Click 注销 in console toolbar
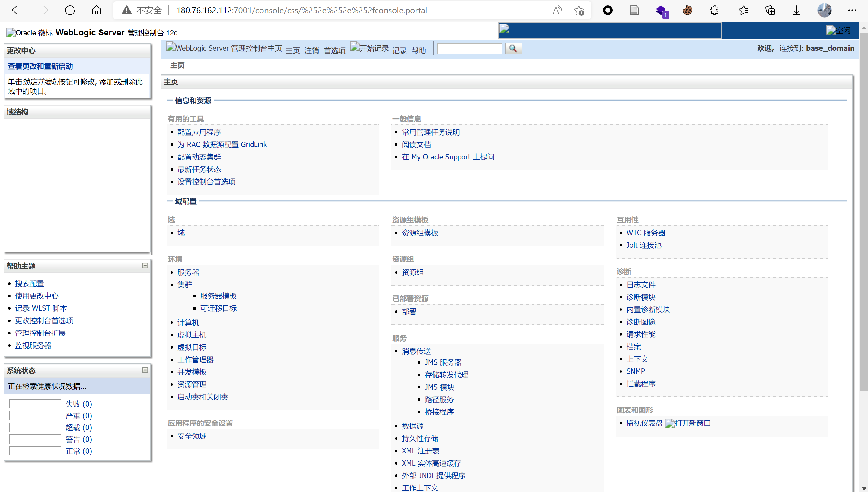 [x=311, y=51]
